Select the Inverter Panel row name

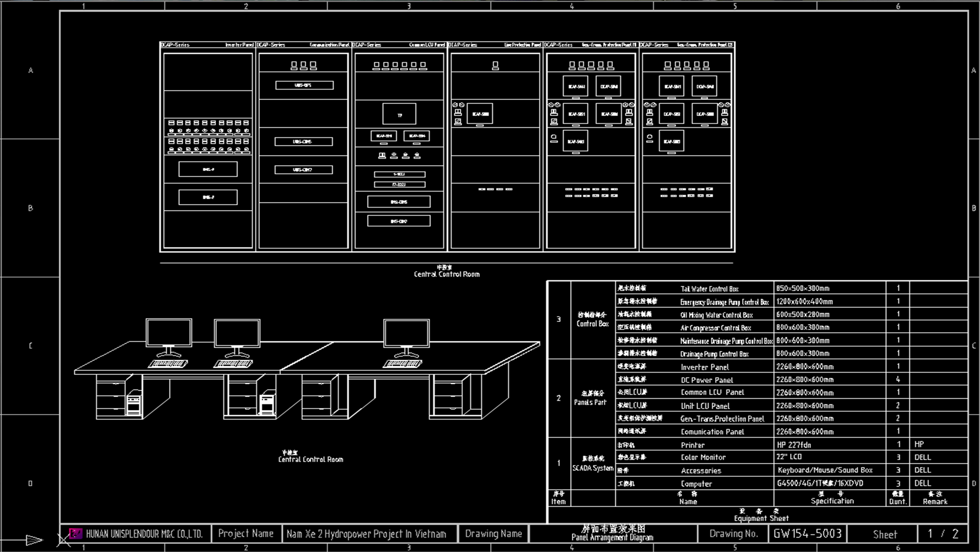(705, 367)
